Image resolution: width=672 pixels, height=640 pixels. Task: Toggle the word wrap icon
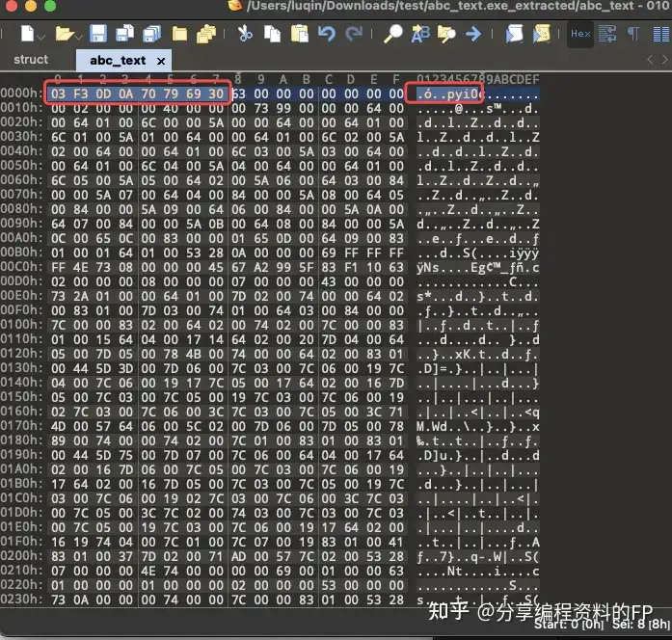pyautogui.click(x=607, y=34)
